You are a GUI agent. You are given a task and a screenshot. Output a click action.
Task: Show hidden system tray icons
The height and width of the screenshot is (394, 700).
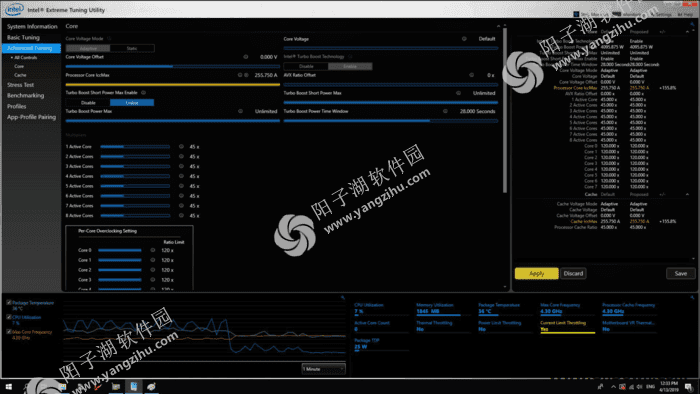click(x=613, y=387)
